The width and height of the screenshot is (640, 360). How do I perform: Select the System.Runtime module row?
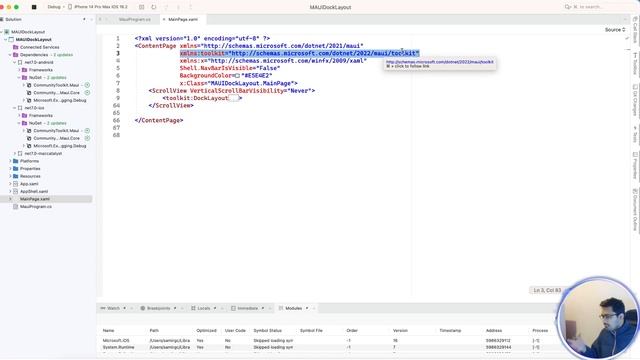(327, 347)
